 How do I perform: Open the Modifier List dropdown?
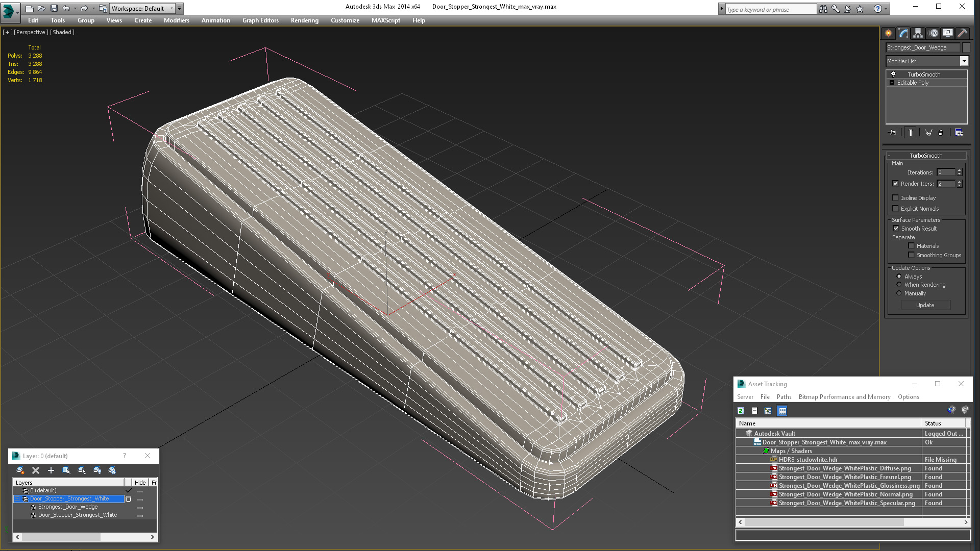964,61
